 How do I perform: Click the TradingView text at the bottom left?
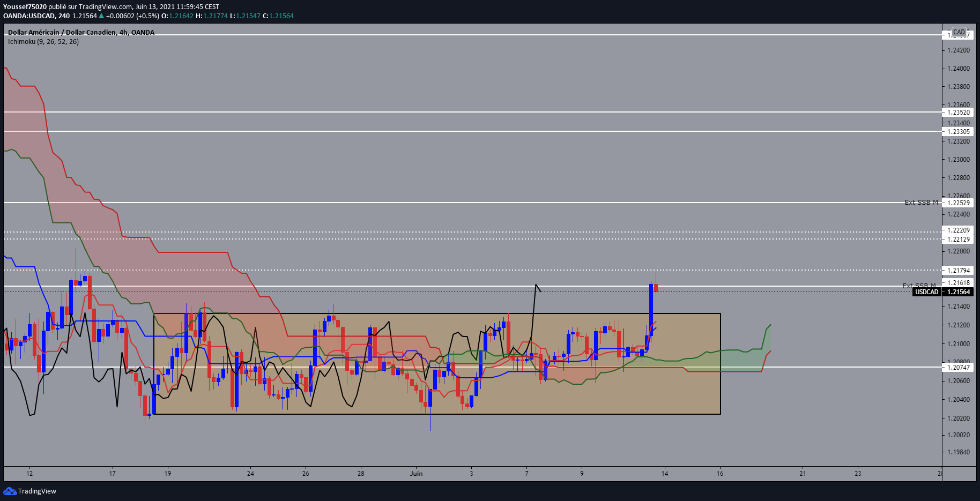37,491
